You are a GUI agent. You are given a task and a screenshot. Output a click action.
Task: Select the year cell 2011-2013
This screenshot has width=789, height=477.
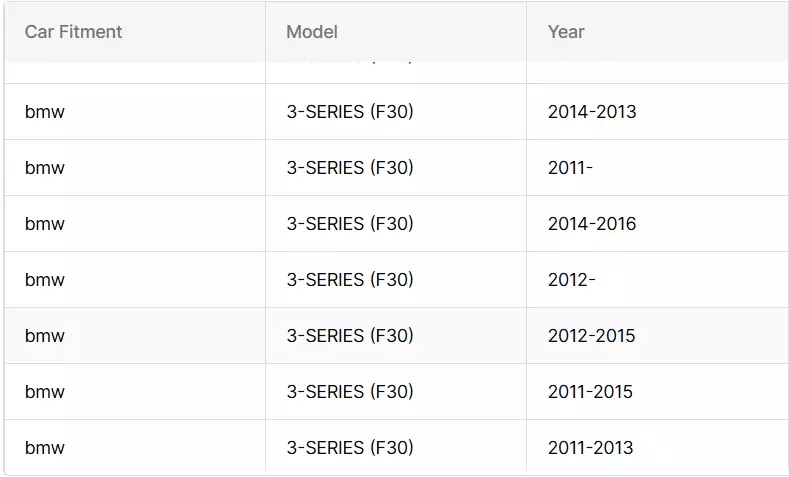(590, 448)
